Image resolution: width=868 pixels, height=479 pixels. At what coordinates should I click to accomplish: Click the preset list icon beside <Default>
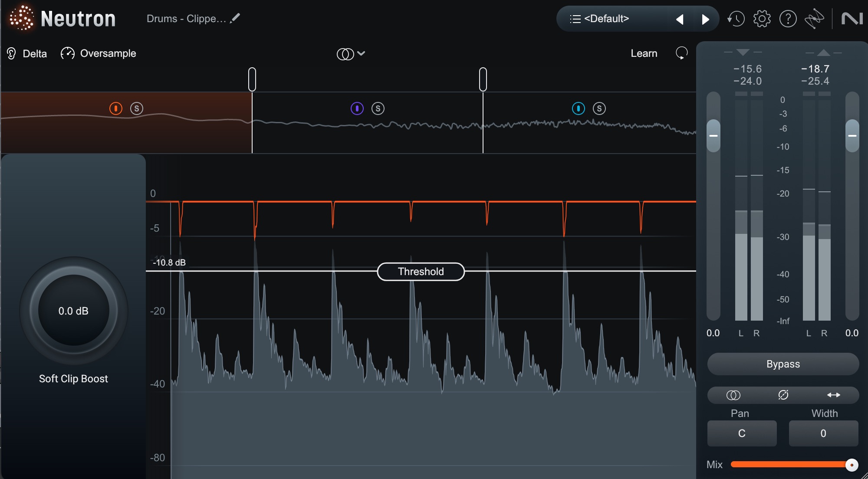coord(574,19)
